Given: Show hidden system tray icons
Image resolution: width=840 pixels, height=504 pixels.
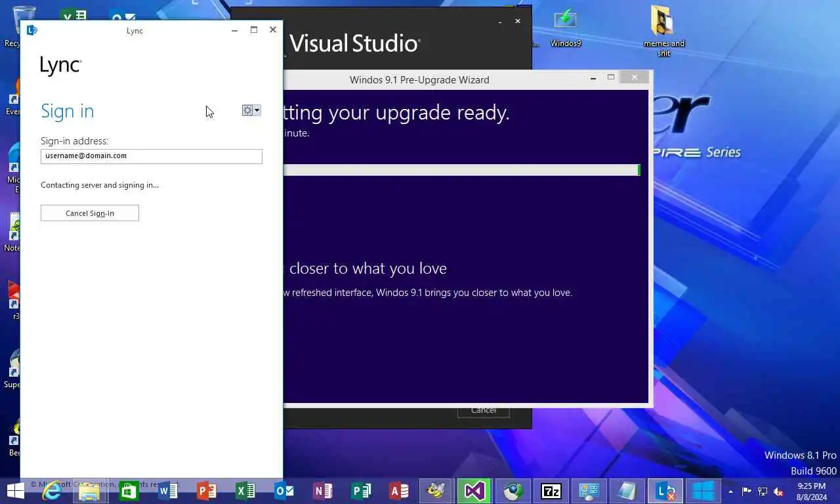Looking at the screenshot, I should 730,492.
